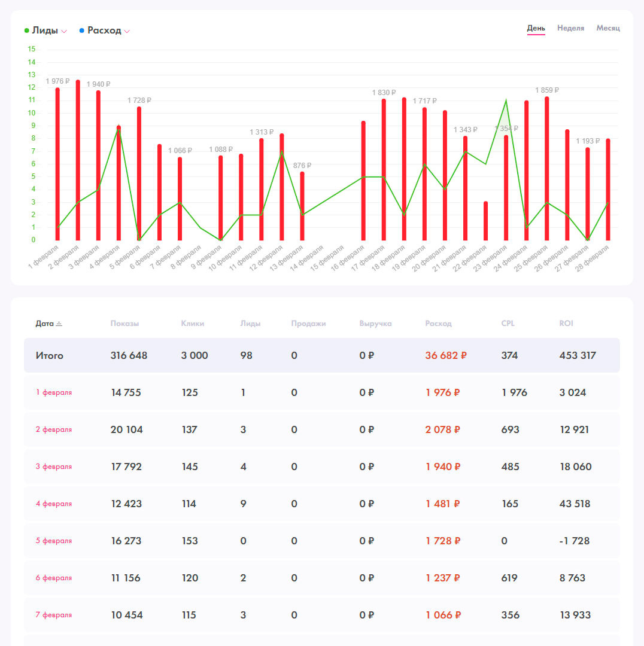Click the Выручка column header

(376, 324)
